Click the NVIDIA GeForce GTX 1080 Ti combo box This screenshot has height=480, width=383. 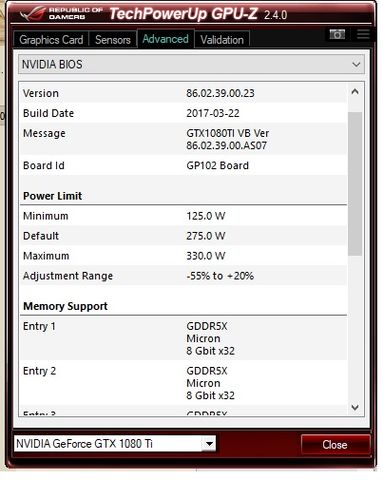click(x=115, y=444)
